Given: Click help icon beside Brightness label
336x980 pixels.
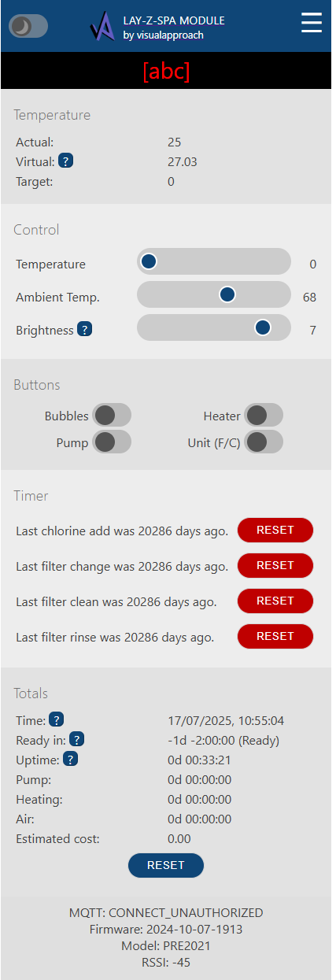Looking at the screenshot, I should pos(85,330).
